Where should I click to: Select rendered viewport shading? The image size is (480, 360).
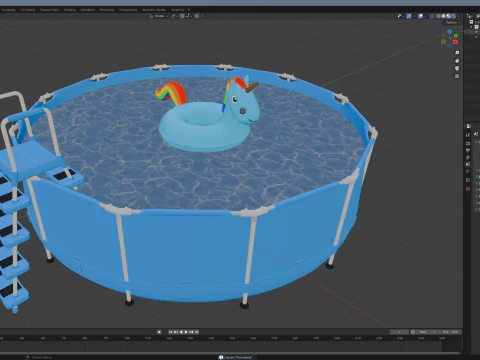[x=454, y=16]
